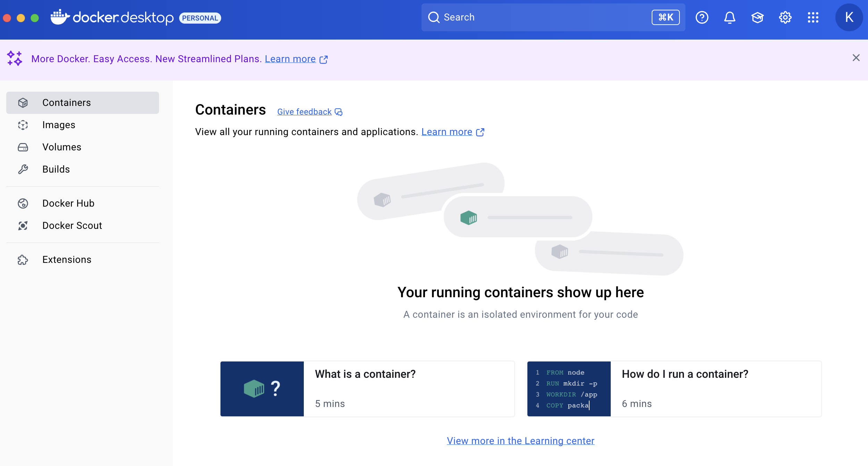Open the apps grid menu icon
868x466 pixels.
[813, 17]
